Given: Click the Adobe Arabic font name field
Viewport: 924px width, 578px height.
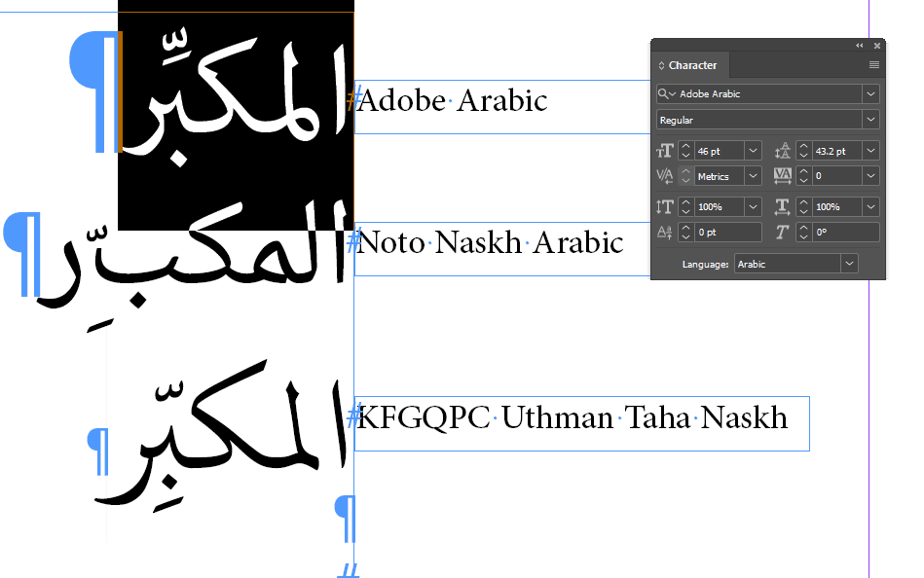Looking at the screenshot, I should pos(769,93).
